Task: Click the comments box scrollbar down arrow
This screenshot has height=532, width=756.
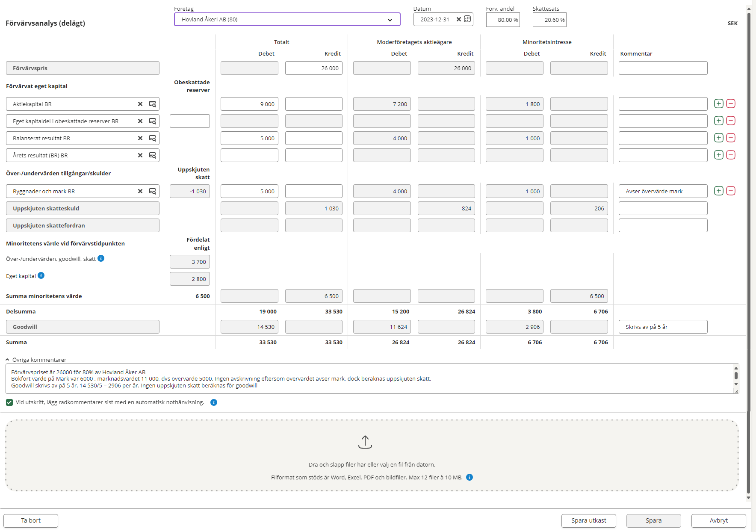Action: tap(736, 384)
